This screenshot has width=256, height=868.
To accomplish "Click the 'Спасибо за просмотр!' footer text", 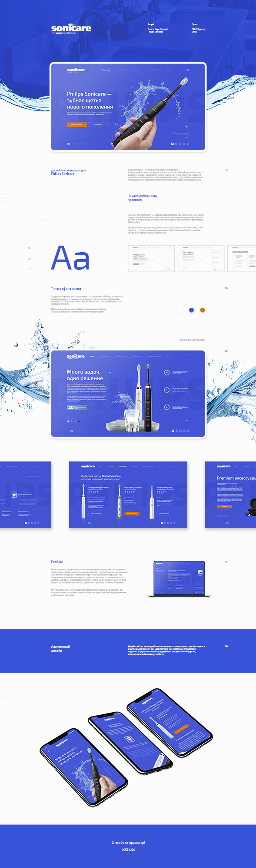I will [x=128, y=842].
